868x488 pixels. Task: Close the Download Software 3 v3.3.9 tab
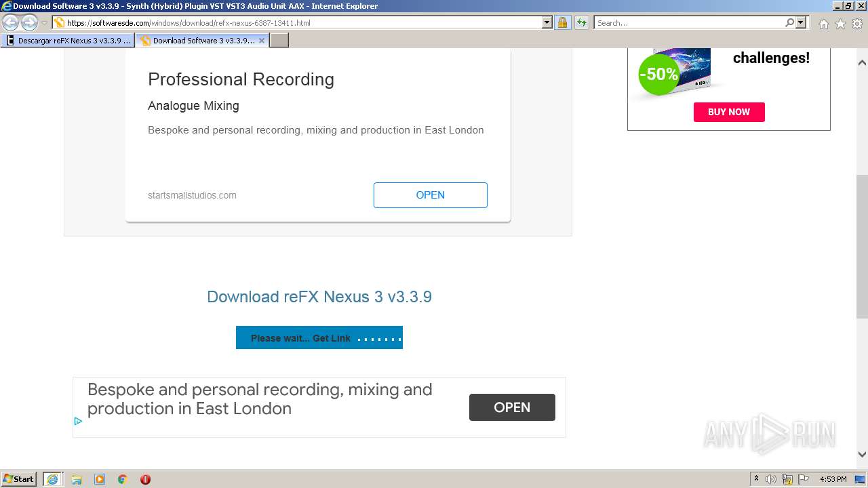coord(262,41)
